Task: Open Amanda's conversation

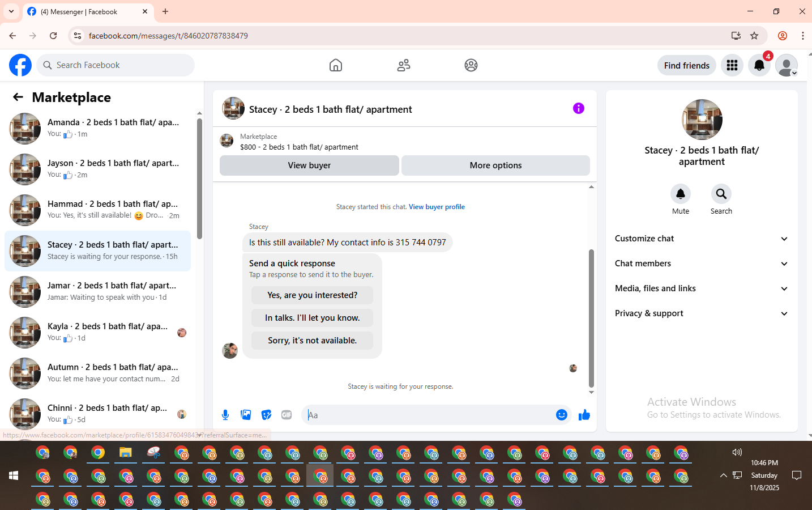Action: 97,129
